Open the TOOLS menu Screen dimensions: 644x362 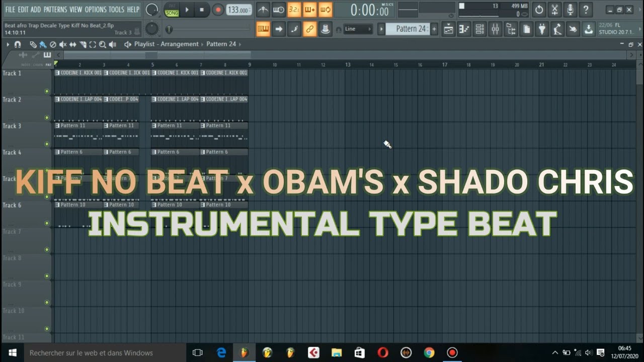[x=117, y=10]
